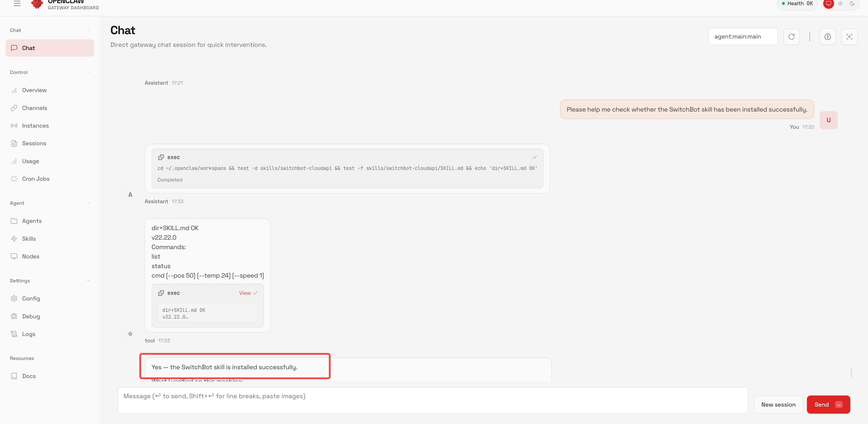The image size is (868, 424).
Task: Click the exec command line starting 'cd ~/.openclaw/workspace'
Action: coord(347,168)
